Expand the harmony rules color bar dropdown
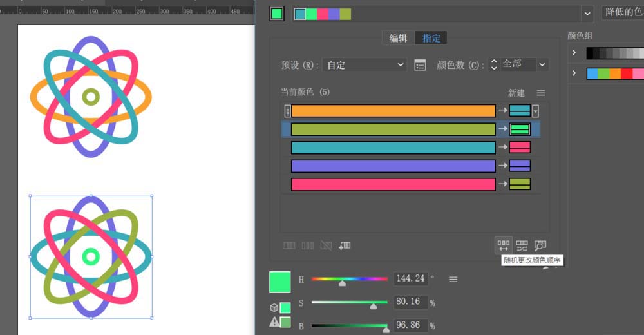 pos(587,13)
